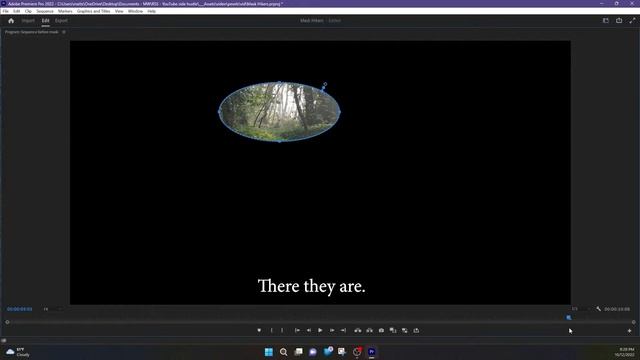This screenshot has width=640, height=360.
Task: Open the Premiere Pro taskbar icon
Action: (371, 352)
